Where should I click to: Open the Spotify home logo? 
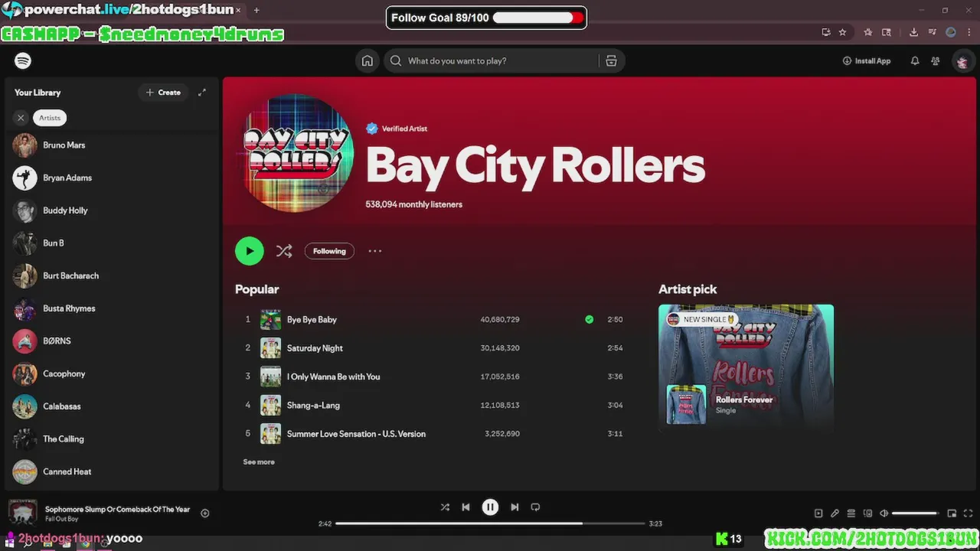point(23,60)
